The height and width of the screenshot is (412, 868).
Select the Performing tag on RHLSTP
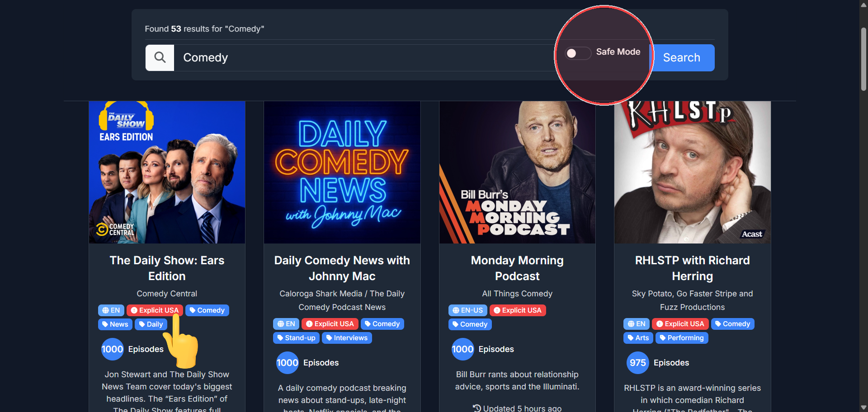681,338
